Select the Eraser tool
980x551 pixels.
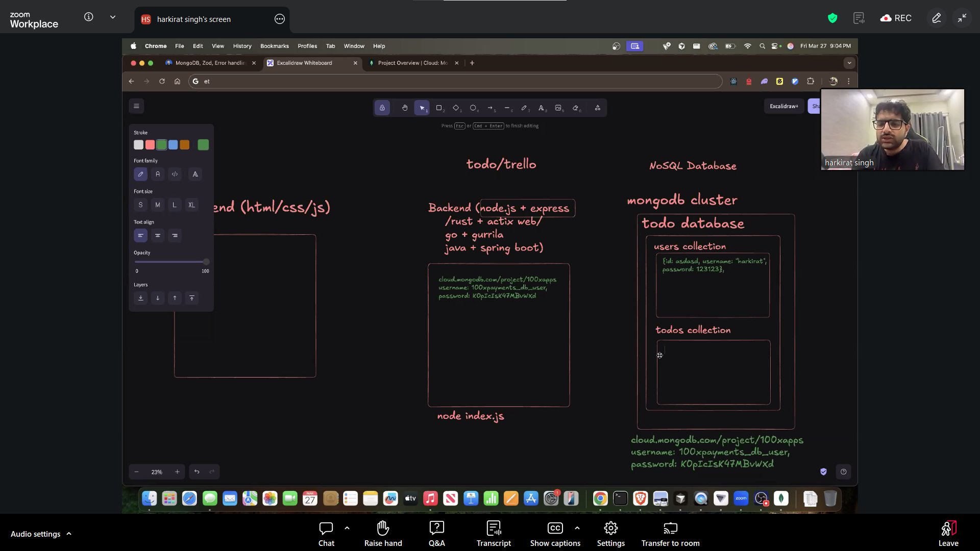[x=576, y=108]
